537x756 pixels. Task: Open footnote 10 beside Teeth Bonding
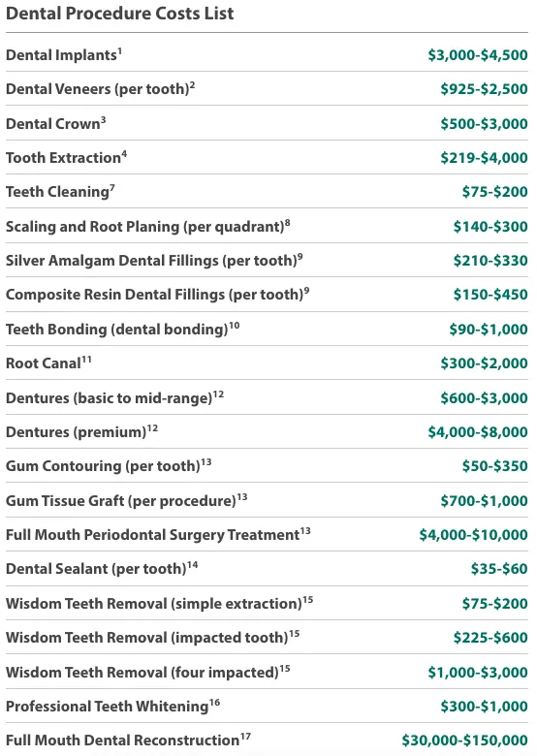235,326
